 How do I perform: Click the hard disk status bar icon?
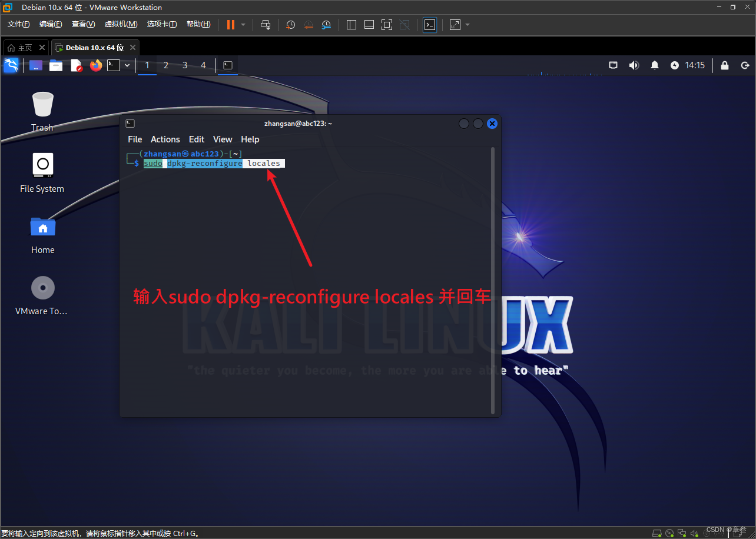pos(657,533)
